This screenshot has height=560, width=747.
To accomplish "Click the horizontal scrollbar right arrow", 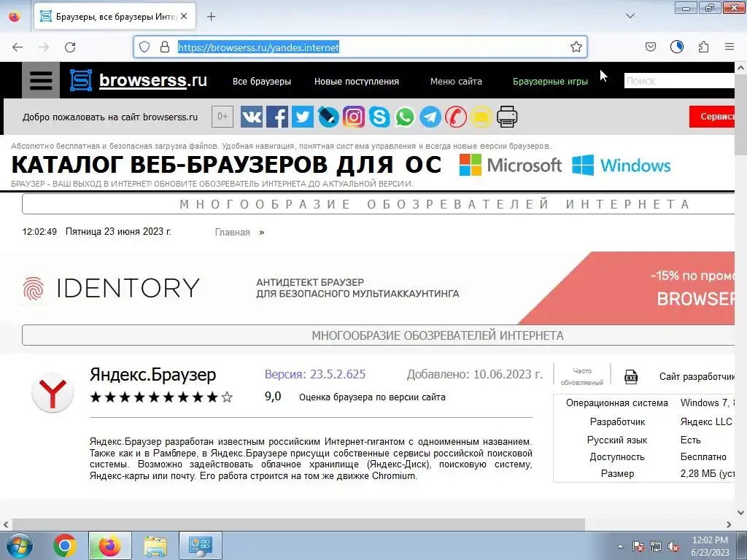I will 729,524.
